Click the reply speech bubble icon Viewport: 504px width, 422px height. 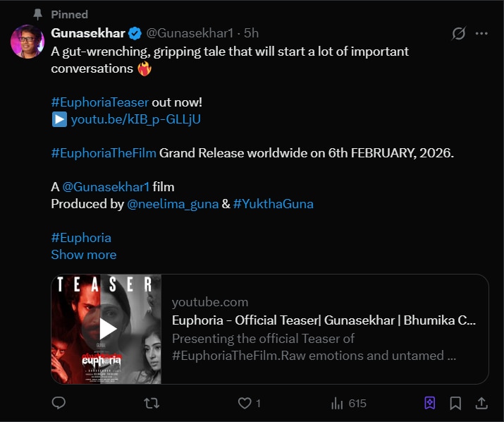point(59,403)
